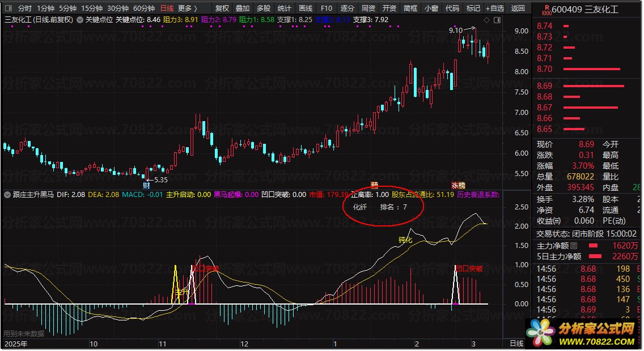Click the orange marker icon below January candles
Image resolution: width=644 pixels, height=351 pixels.
(x=374, y=185)
